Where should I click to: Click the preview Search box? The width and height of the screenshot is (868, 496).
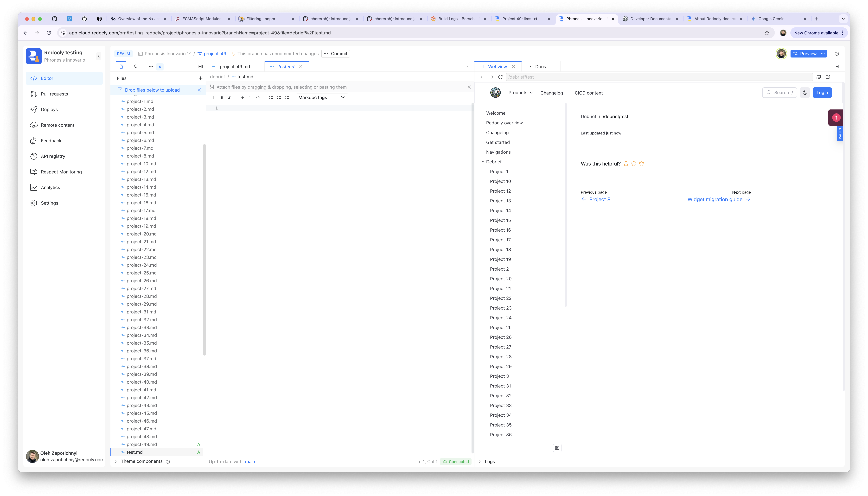pos(779,93)
